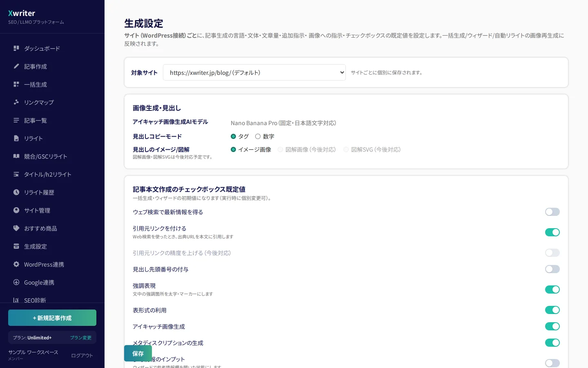Open the 対象サイト dropdown
The width and height of the screenshot is (588, 368).
tap(254, 72)
